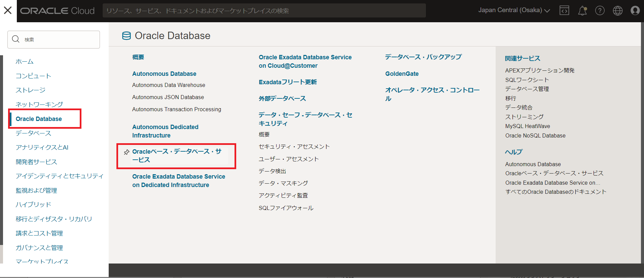Viewport: 644px width, 278px height.
Task: Open the user profile avatar icon
Action: click(635, 11)
